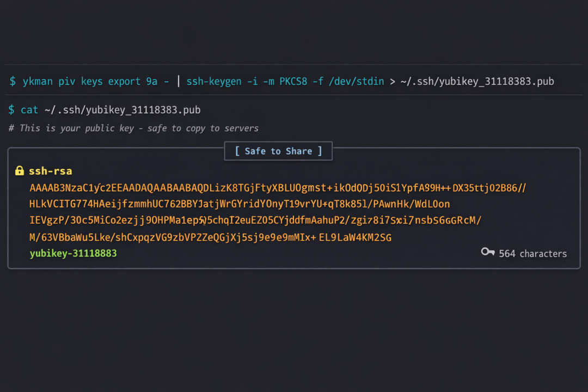
Task: Click the key line starting with IEVgzP/30c5
Action: pyautogui.click(x=255, y=220)
